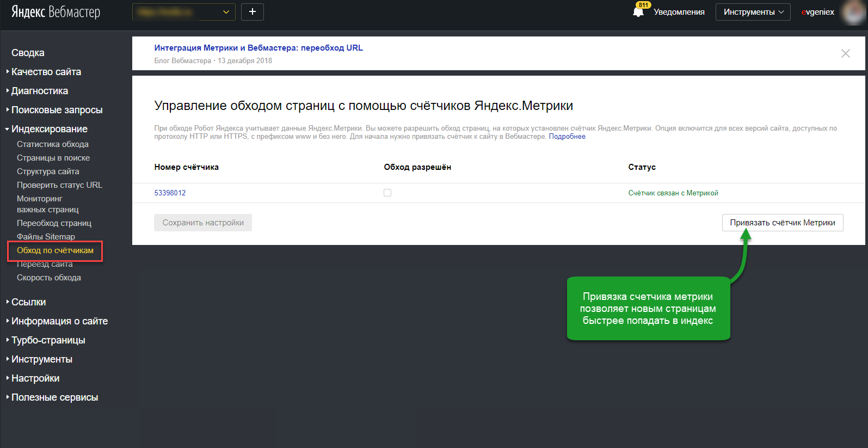The image size is (868, 448).
Task: Click the evgeniex username
Action: point(818,12)
